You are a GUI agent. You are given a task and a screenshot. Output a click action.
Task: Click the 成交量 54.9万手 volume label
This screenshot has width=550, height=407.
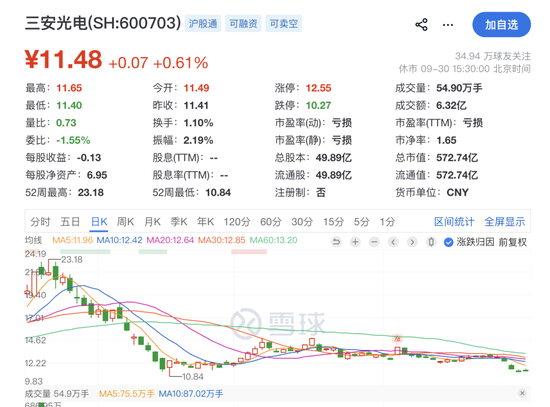(x=56, y=394)
